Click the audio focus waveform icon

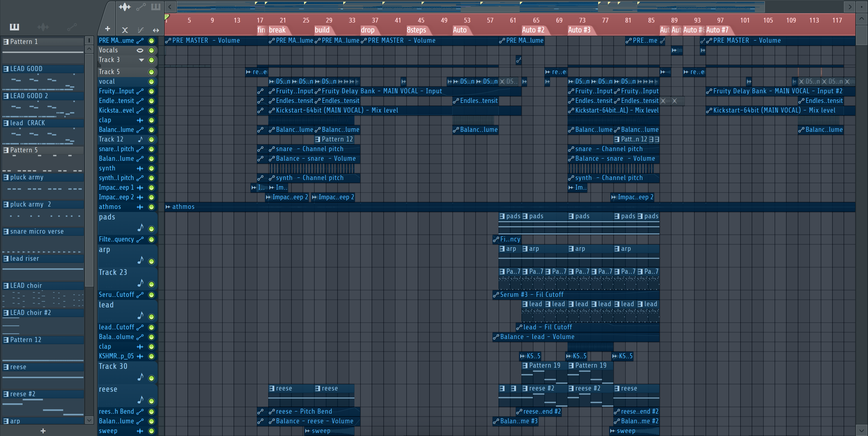click(x=124, y=7)
